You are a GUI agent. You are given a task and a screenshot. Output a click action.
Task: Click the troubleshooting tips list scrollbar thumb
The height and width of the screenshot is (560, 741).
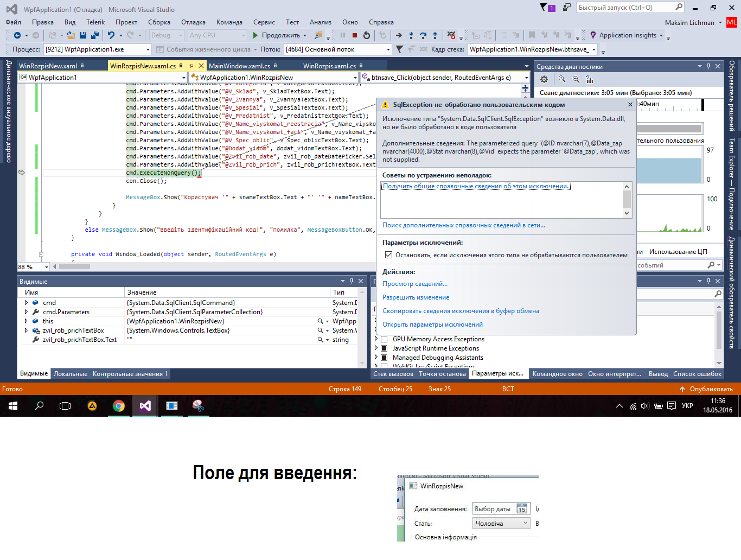pos(627,199)
